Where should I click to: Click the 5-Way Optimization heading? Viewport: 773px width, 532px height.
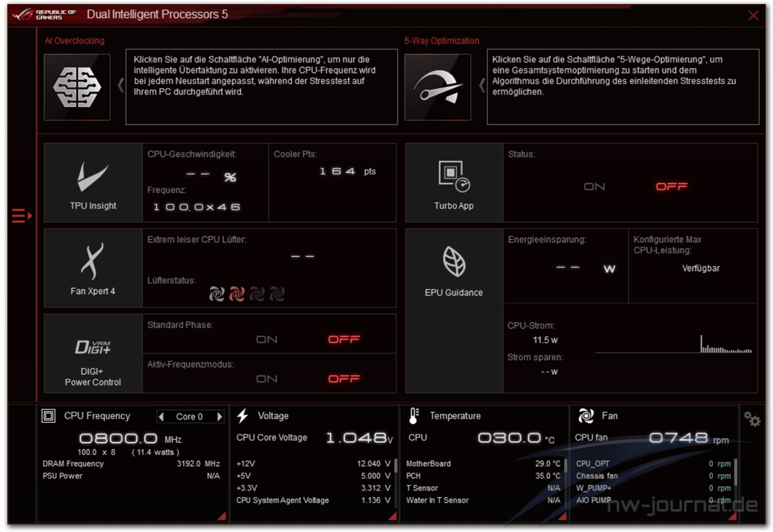(442, 41)
